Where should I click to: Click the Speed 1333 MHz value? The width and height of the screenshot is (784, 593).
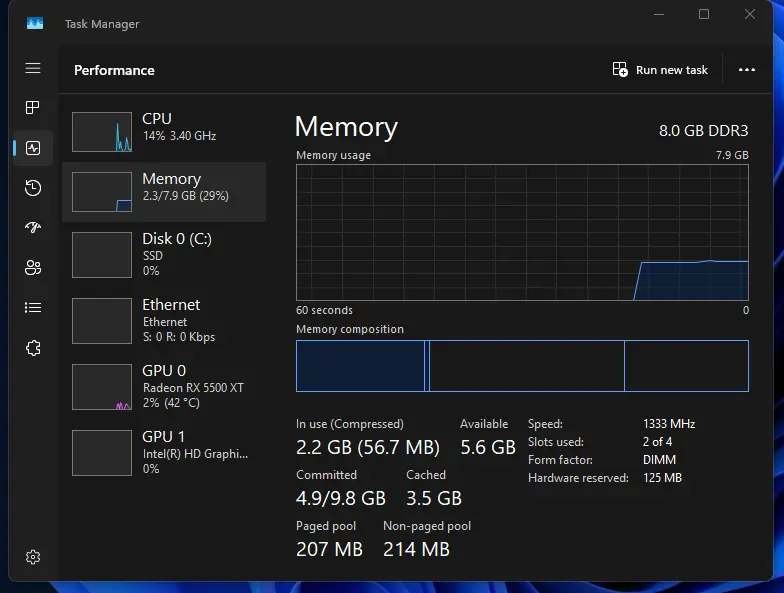(669, 424)
